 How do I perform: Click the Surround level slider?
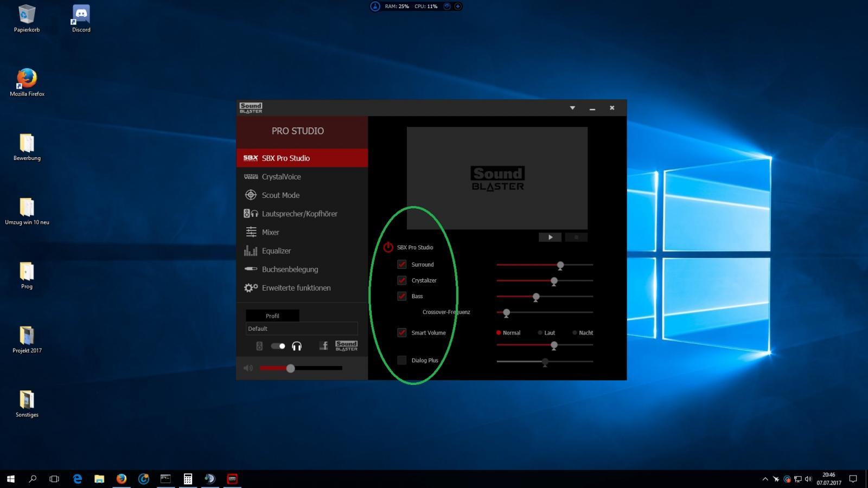[545, 265]
